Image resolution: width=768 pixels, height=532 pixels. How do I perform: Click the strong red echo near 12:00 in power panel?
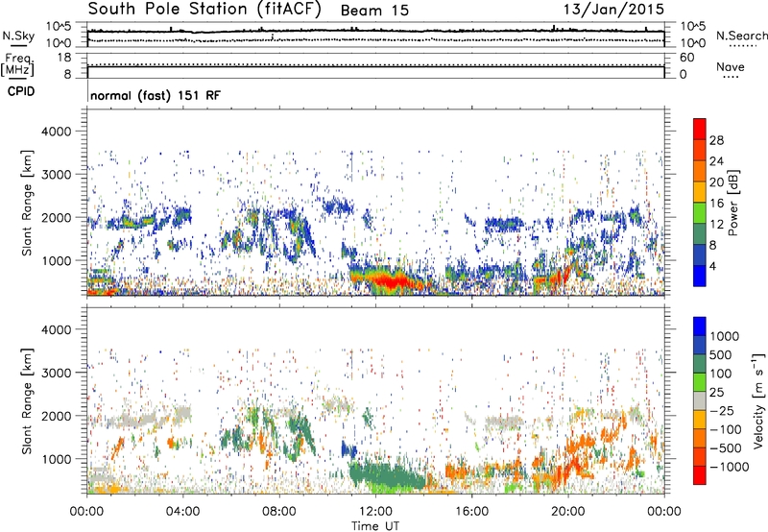pyautogui.click(x=392, y=280)
